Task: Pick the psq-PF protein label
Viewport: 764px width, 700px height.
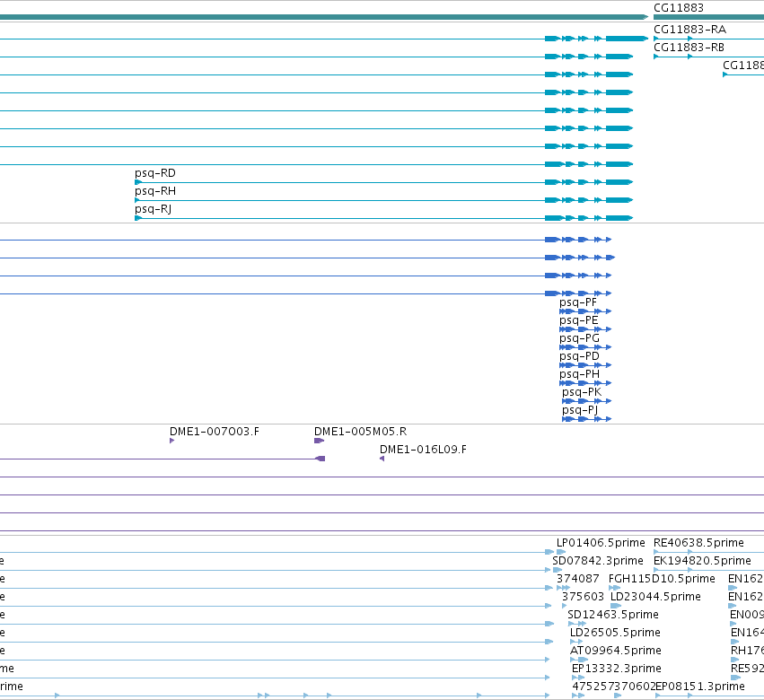Action: tap(578, 302)
